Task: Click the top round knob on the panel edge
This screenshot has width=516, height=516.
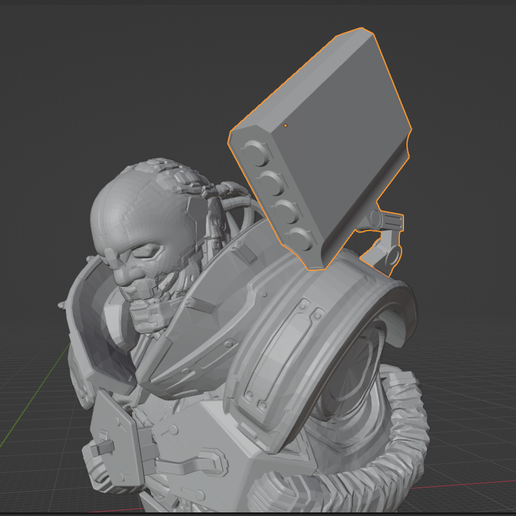Action: 257,153
